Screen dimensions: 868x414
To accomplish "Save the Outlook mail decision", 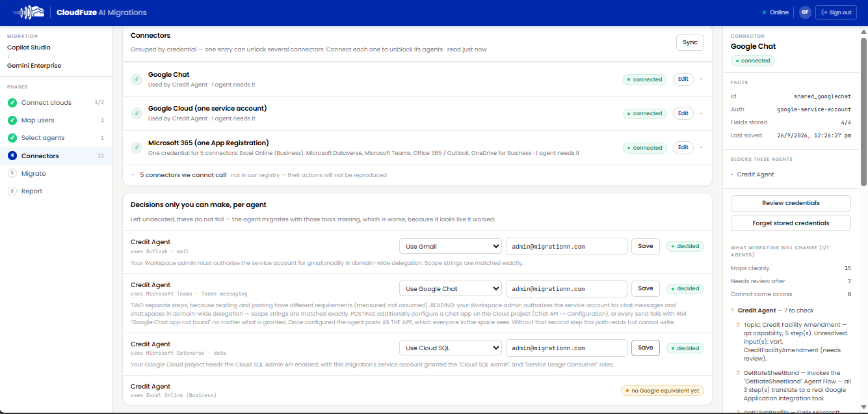I will (646, 246).
